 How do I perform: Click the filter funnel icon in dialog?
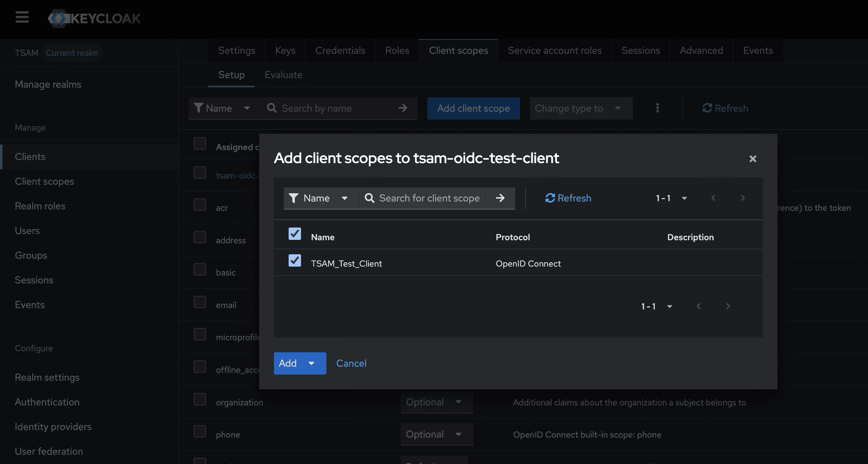coord(293,198)
